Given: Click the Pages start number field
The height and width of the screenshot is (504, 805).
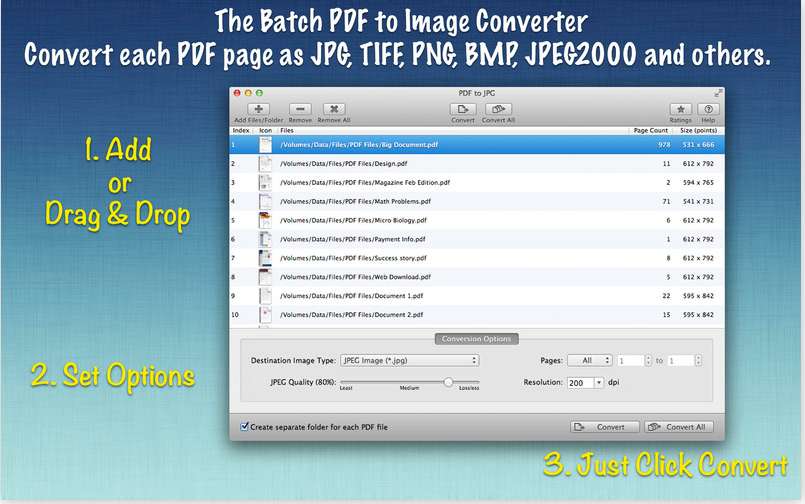Looking at the screenshot, I should point(630,360).
